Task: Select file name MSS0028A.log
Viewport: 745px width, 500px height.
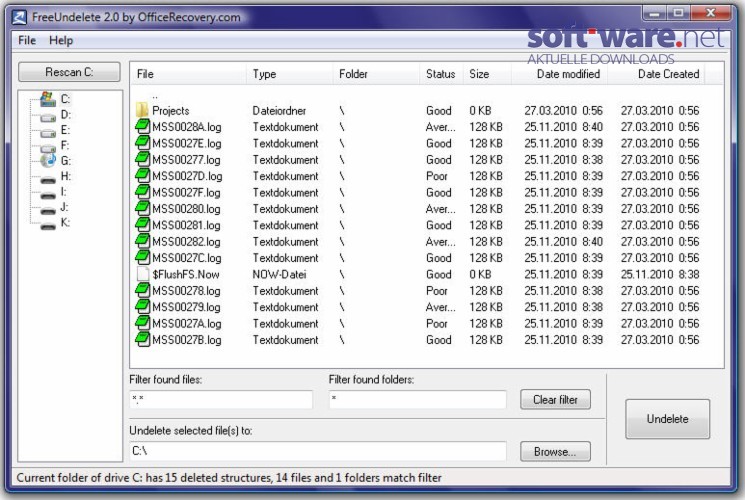Action: click(187, 127)
